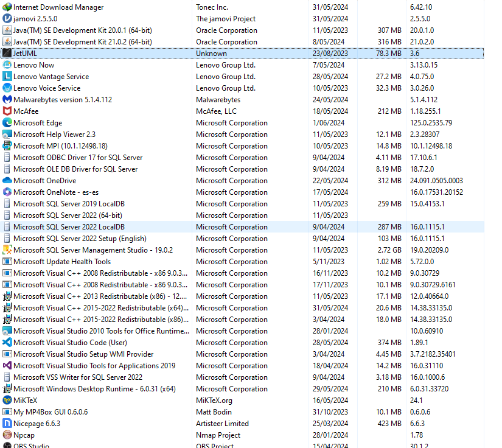Click publisher Malwarebytes
Screen dimensions: 502x448
click(218, 100)
